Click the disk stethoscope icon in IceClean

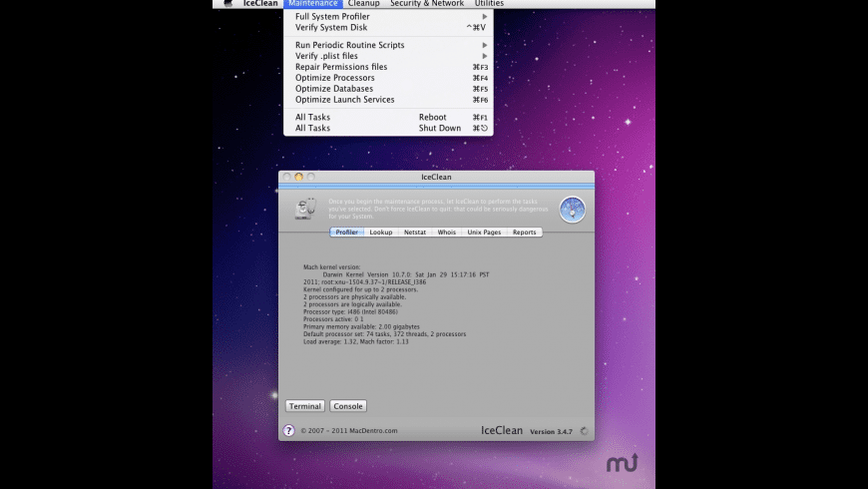click(x=305, y=209)
